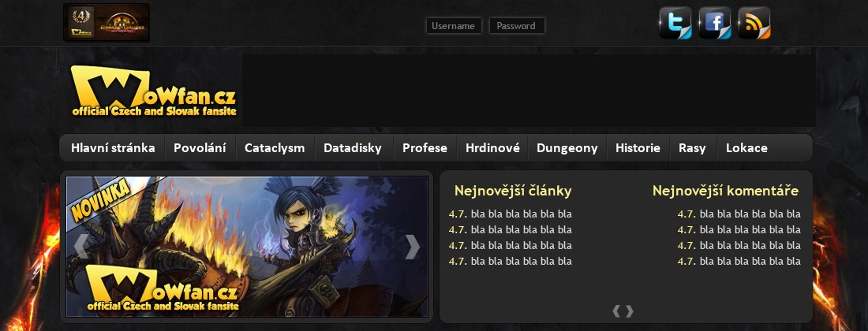Go to previous page of newest articles
Viewport: 868px width, 331px height.
point(616,311)
